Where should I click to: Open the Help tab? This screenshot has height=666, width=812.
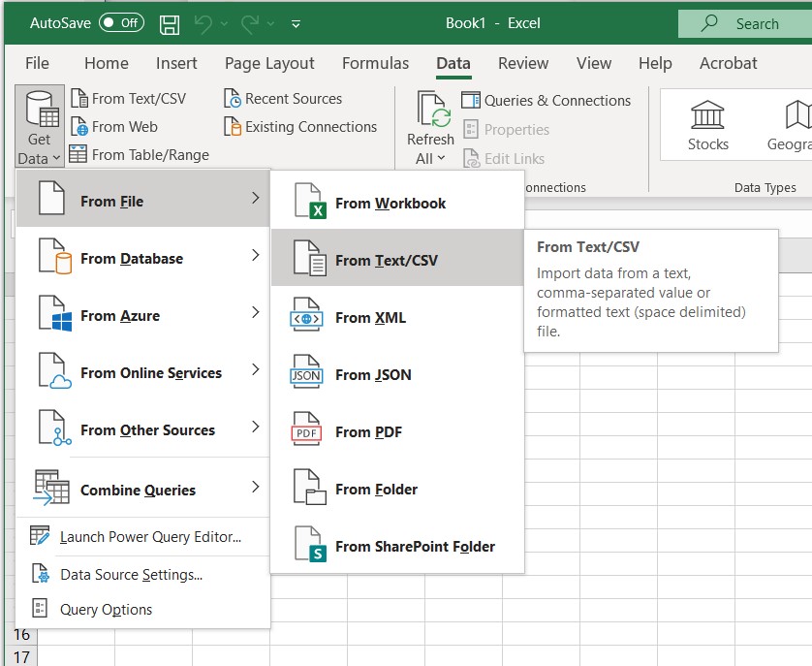tap(655, 63)
